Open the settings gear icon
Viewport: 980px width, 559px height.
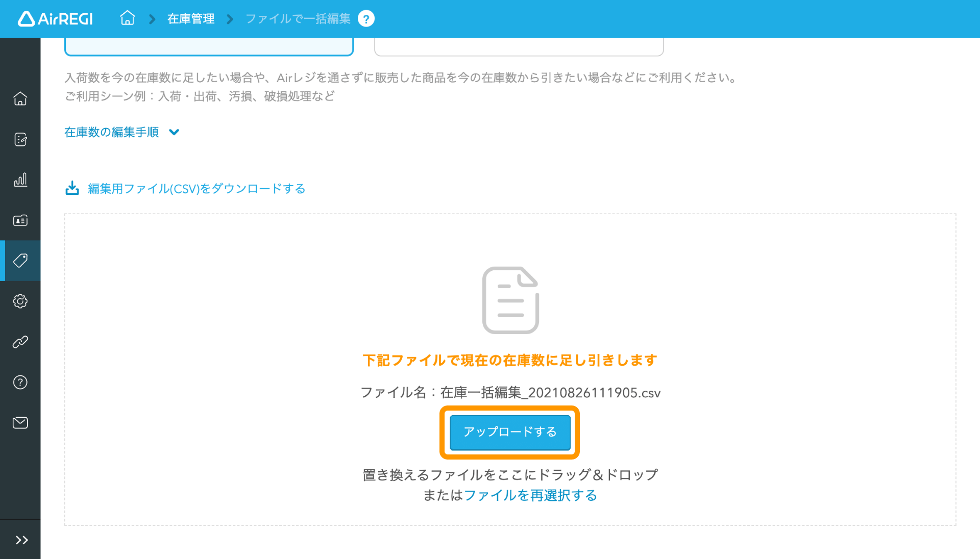(x=19, y=301)
